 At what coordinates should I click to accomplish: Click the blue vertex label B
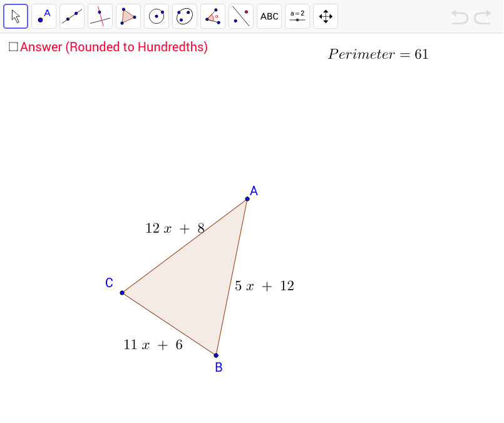coord(219,367)
